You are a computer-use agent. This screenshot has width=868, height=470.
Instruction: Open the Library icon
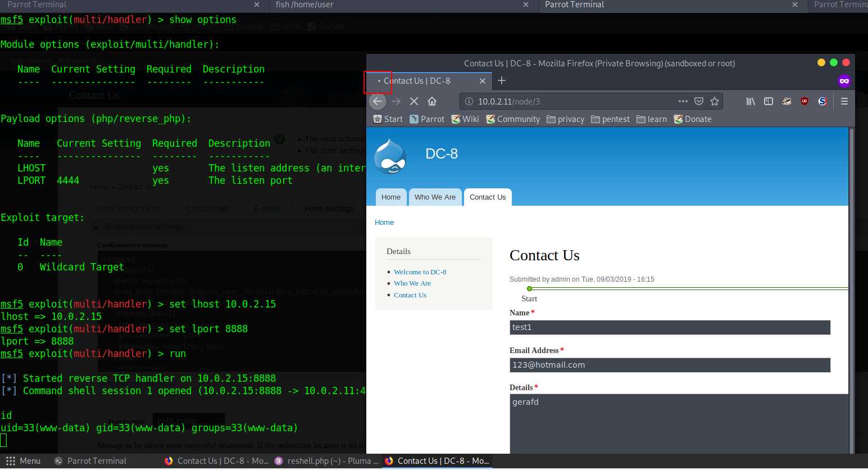[751, 101]
